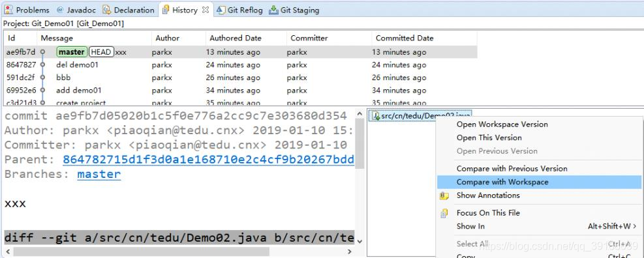Click the Author line in commit details
Screen dimensions: 644x258
pos(179,130)
